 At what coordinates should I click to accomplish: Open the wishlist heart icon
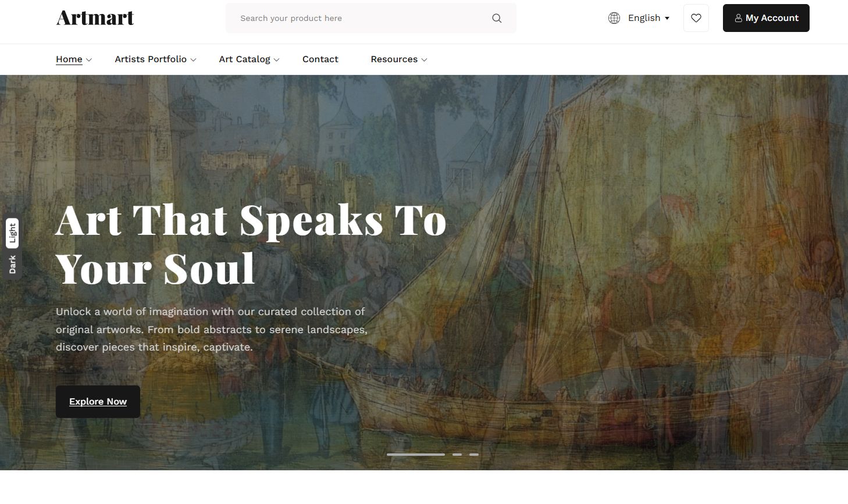696,18
